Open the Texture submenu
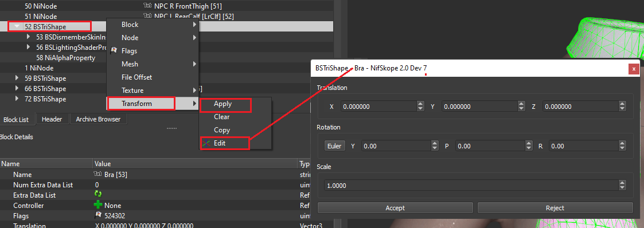 [153, 90]
